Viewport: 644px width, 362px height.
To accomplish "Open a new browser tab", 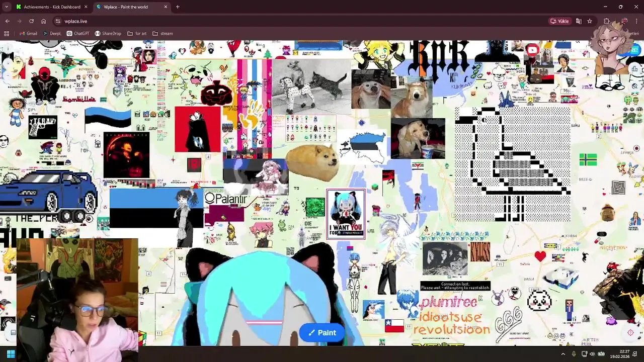I will (178, 7).
